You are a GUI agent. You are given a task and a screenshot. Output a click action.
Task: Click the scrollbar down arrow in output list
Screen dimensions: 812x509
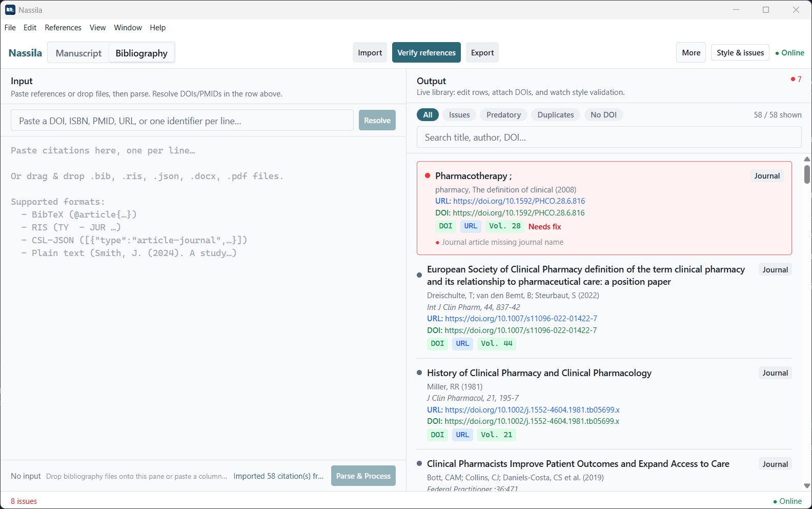(x=807, y=485)
